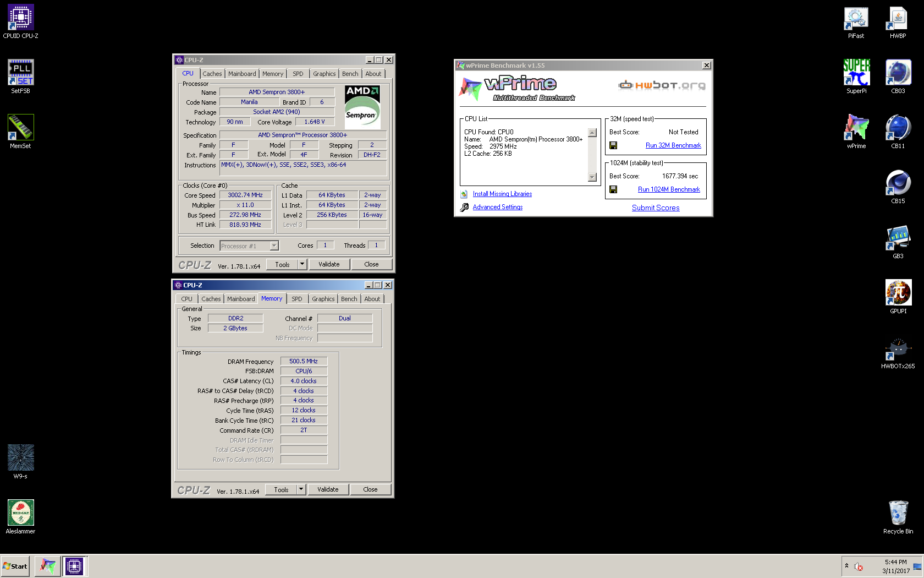Open wPrime desktop shortcut
Screen dimensions: 924x578
coord(856,132)
